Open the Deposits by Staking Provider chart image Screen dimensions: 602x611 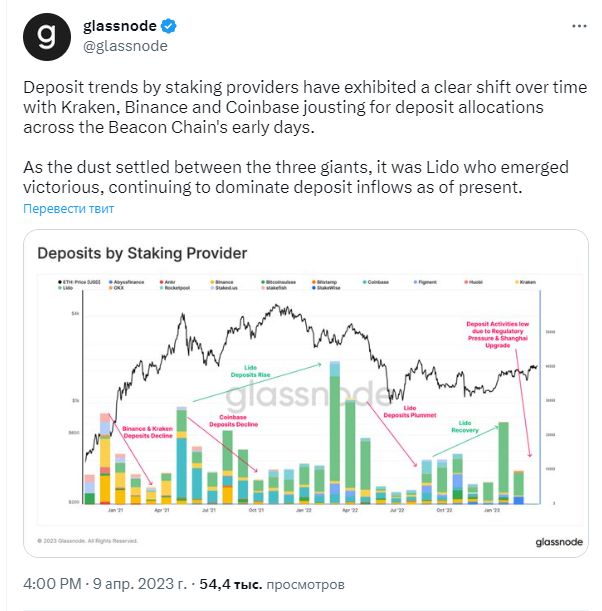(x=306, y=393)
